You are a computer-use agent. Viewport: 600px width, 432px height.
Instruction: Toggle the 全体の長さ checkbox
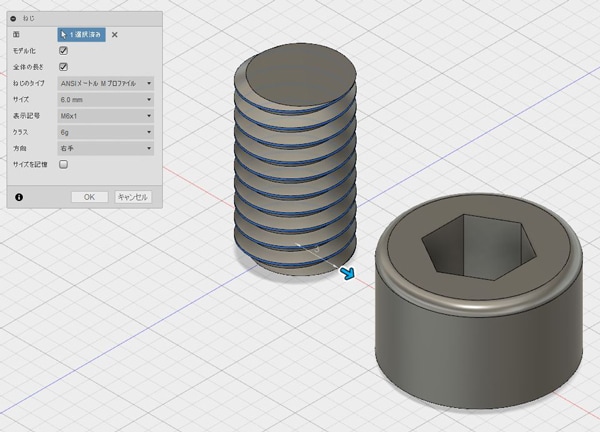64,67
